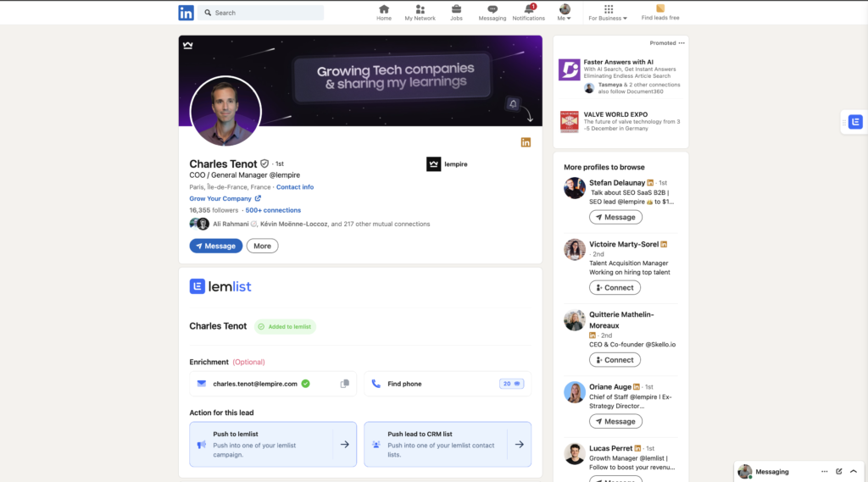Open the My Network icon
Screen dimensions: 868x482
[x=420, y=13]
